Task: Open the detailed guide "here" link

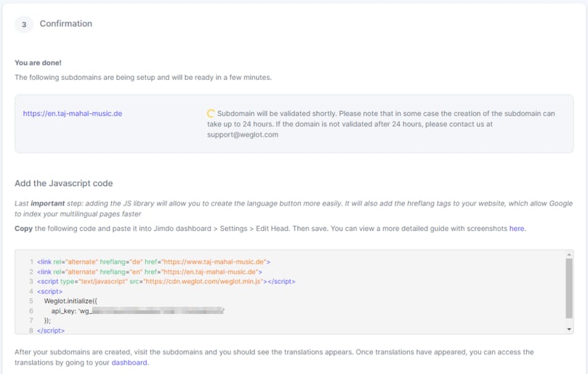Action: coord(517,229)
